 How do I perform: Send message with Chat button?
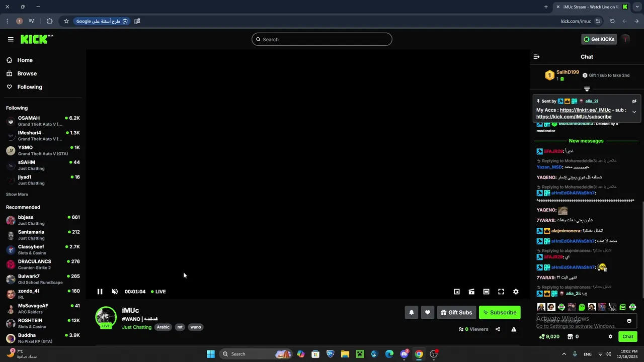628,336
